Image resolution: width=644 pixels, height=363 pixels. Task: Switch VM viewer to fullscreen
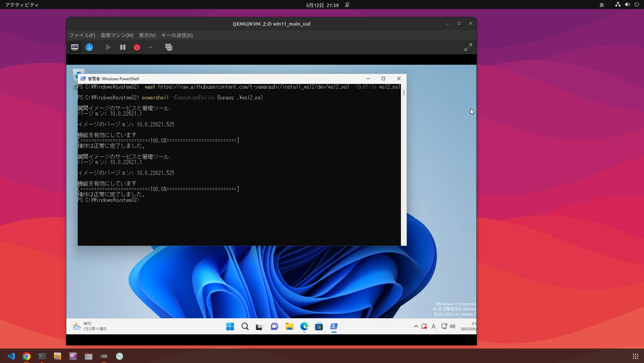click(468, 47)
